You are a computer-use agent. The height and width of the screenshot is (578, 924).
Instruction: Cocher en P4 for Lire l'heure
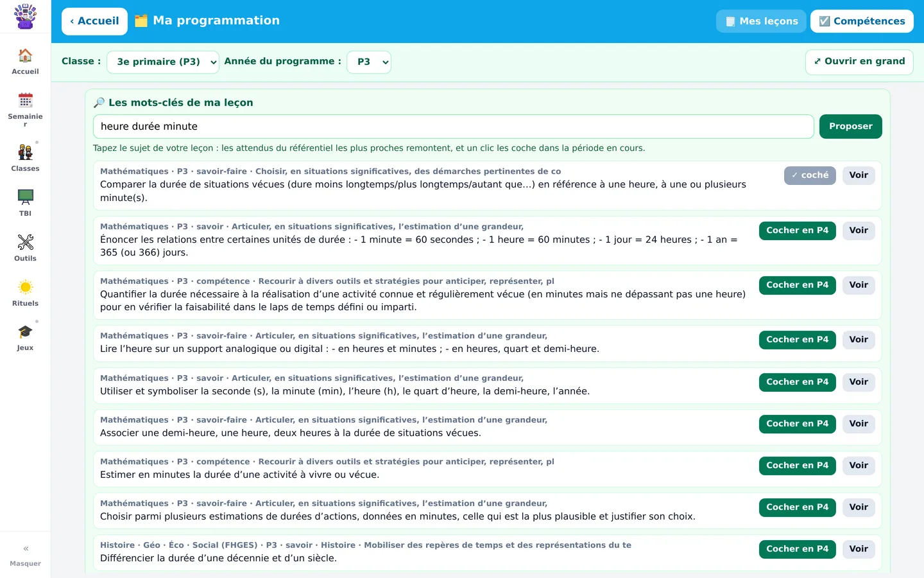(x=797, y=340)
